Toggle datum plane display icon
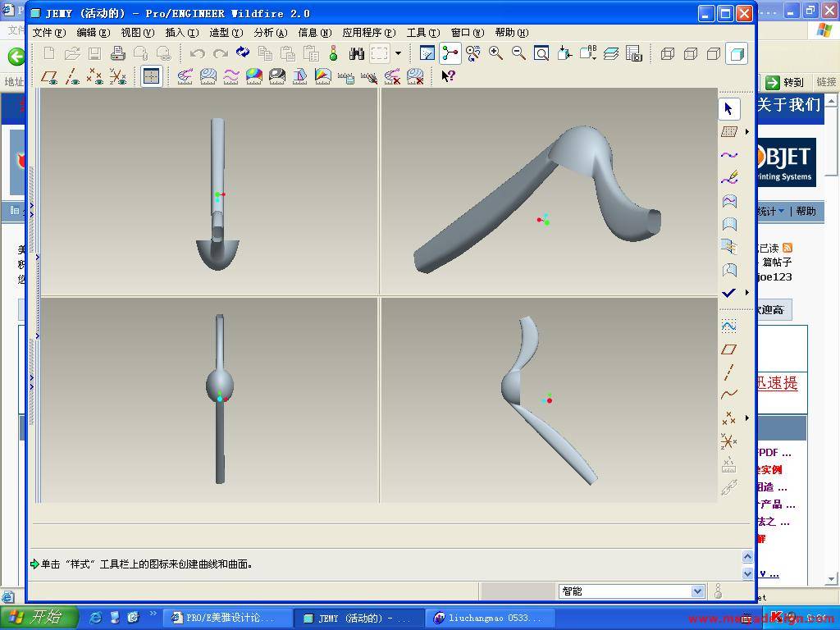This screenshot has width=840, height=630. (x=49, y=76)
